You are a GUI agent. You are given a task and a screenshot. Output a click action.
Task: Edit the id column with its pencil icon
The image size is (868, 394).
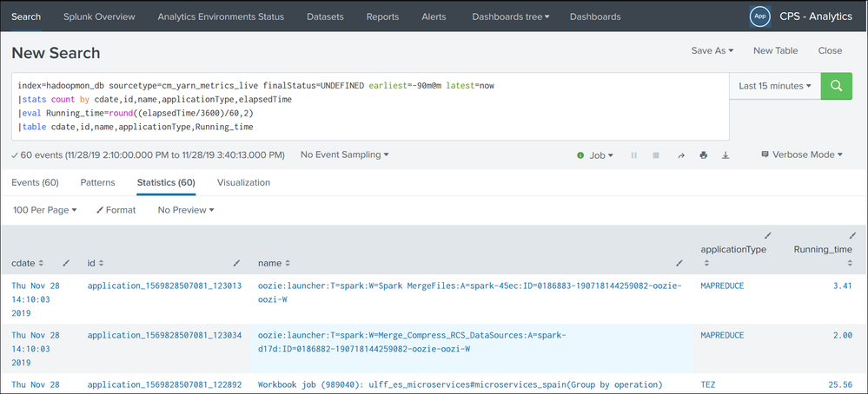point(237,264)
